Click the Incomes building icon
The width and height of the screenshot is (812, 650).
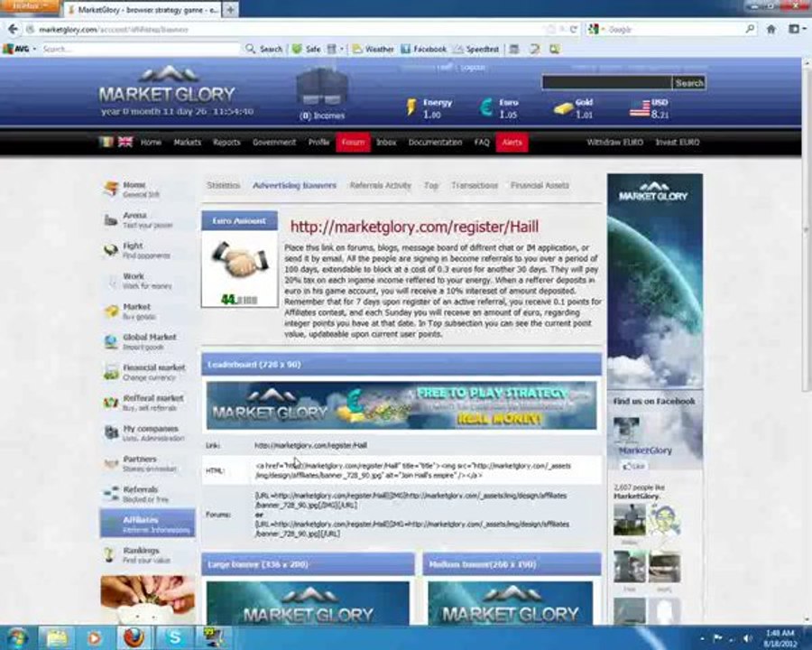pyautogui.click(x=321, y=87)
